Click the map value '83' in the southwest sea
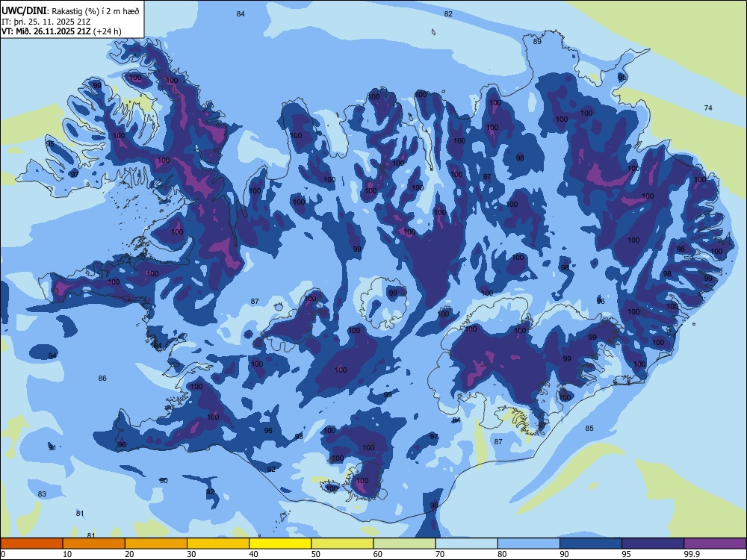This screenshot has width=747, height=560. [42, 494]
